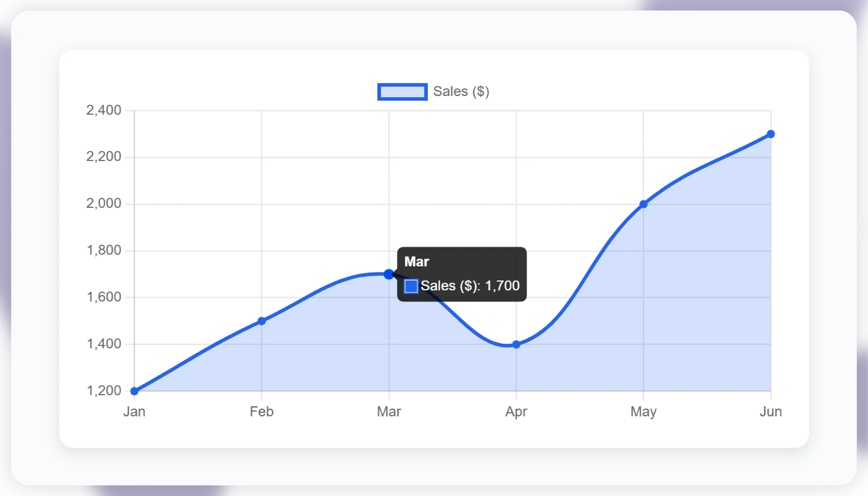Click the Feb data point on the line
Viewport: 868px width, 496px height.
[261, 321]
